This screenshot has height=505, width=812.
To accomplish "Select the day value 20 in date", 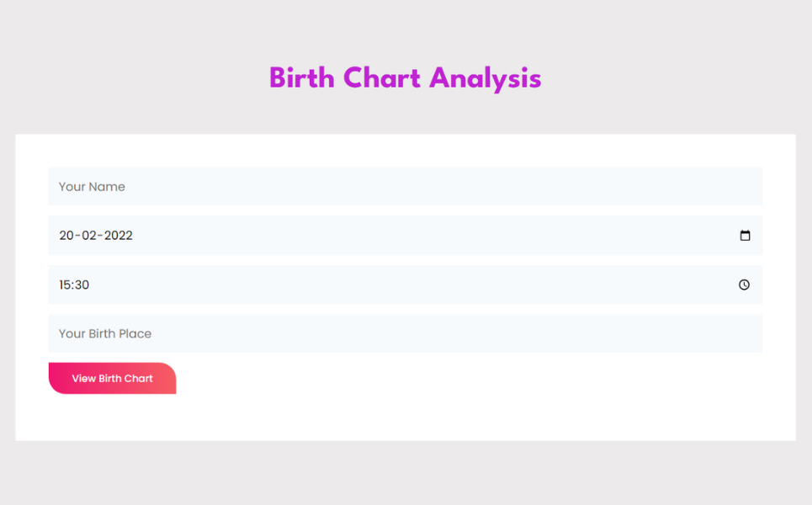I will click(66, 236).
